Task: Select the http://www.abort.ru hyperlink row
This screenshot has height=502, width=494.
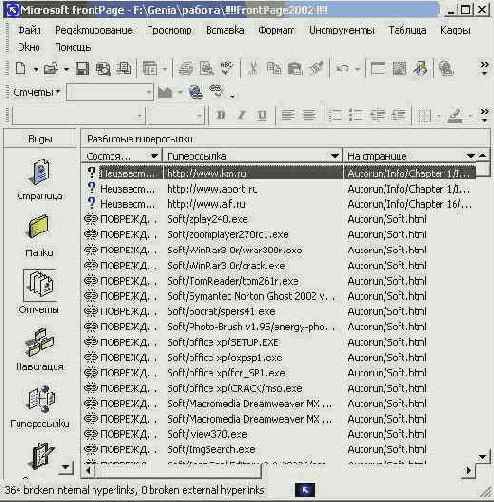Action: click(x=279, y=189)
